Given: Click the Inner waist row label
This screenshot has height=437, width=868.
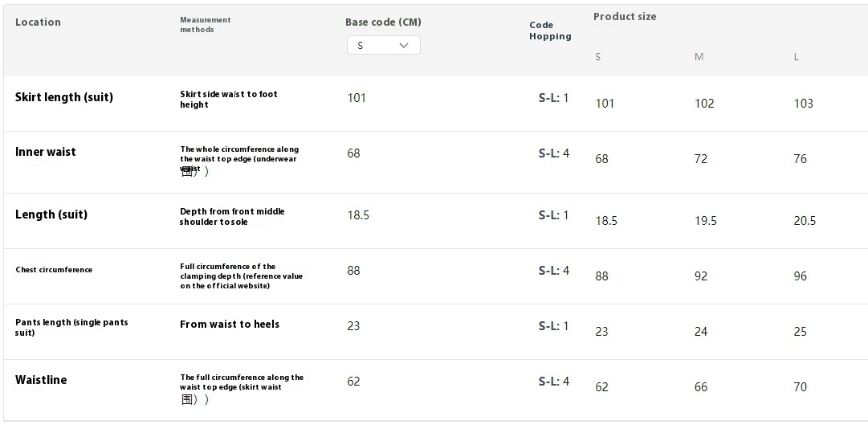Looking at the screenshot, I should [x=46, y=153].
